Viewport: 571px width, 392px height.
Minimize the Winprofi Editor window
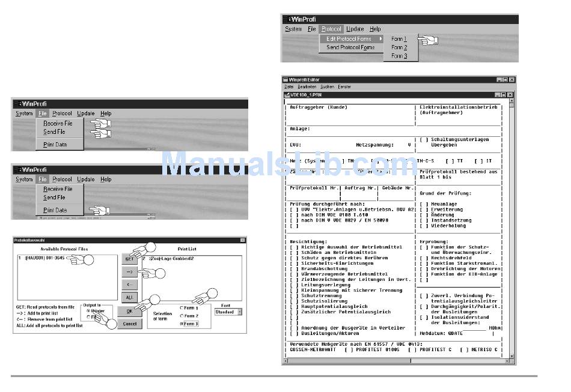click(x=499, y=80)
